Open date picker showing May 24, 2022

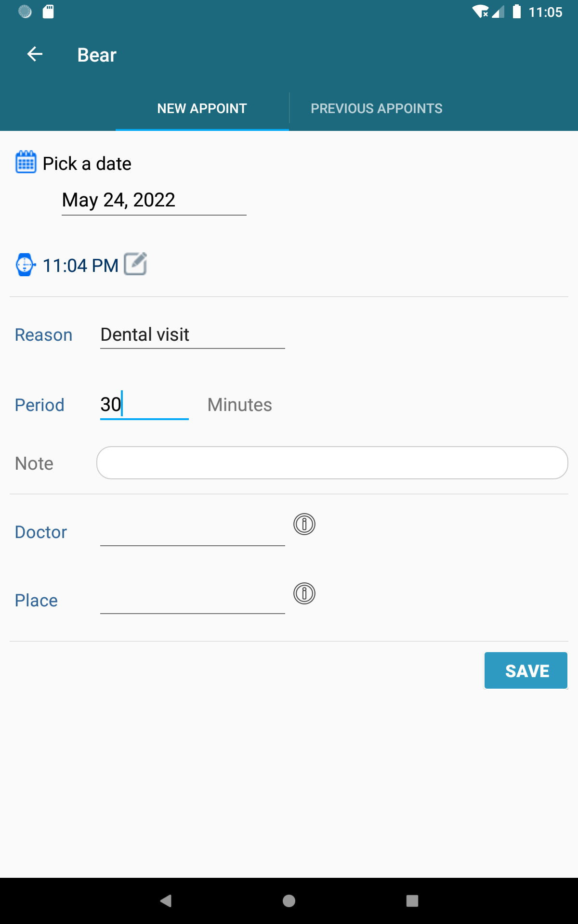click(x=154, y=200)
